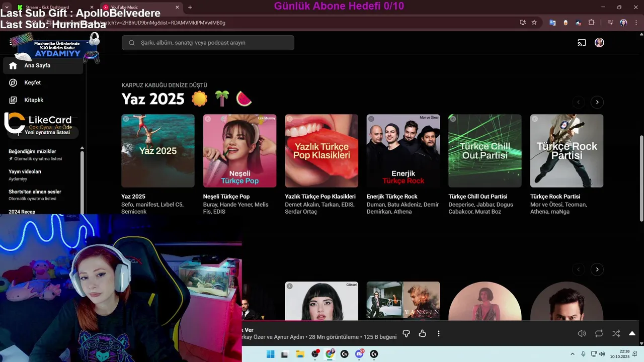Click the song search field
This screenshot has height=362, width=644.
(x=208, y=43)
